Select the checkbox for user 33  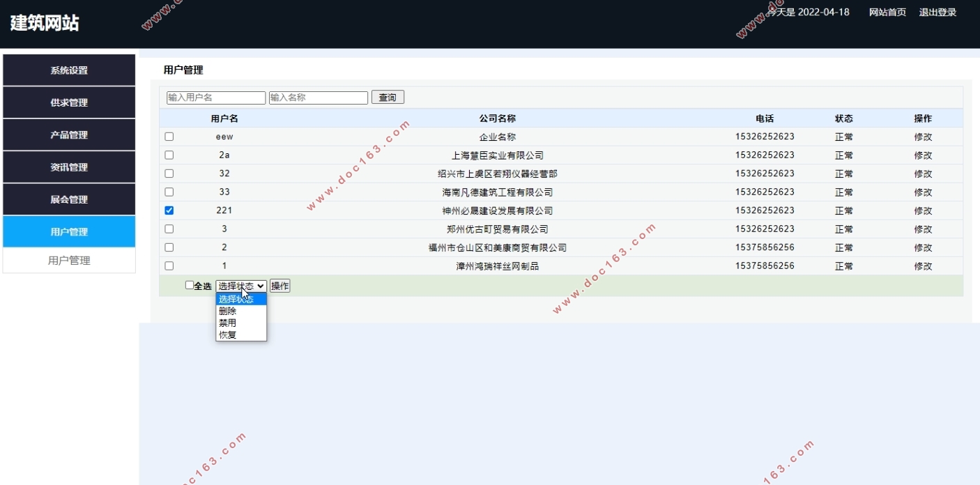click(169, 192)
